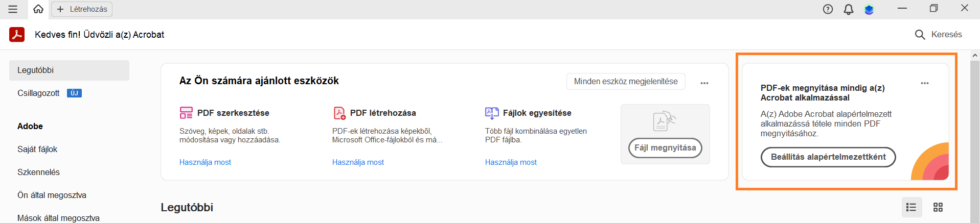The width and height of the screenshot is (980, 223).
Task: Click the account profile avatar icon
Action: point(869,9)
